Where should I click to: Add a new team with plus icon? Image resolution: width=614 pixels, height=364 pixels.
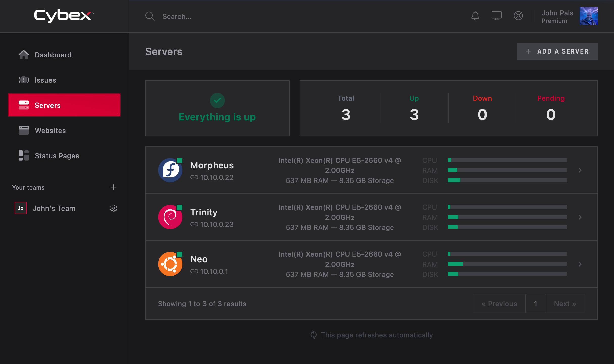tap(114, 187)
